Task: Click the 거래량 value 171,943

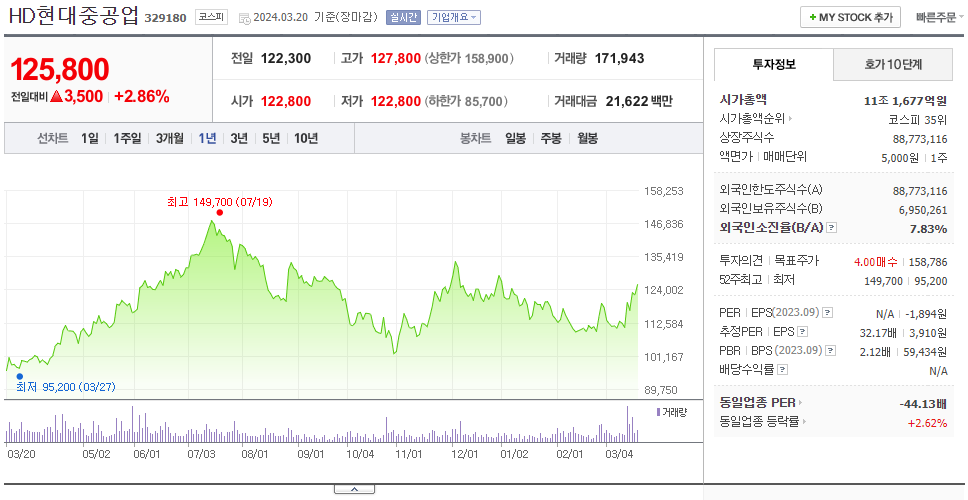Action: click(x=619, y=59)
